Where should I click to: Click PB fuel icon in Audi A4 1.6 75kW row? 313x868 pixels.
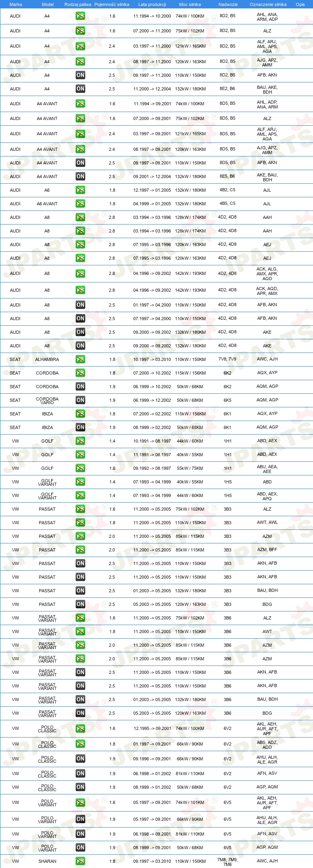click(x=80, y=31)
